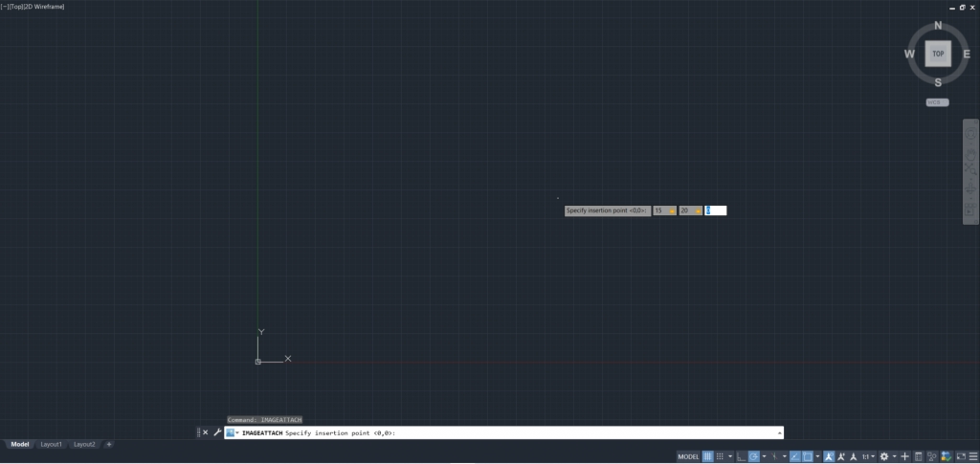This screenshot has width=980, height=464.
Task: Click the Y coordinate dynamic input 20
Action: [691, 210]
